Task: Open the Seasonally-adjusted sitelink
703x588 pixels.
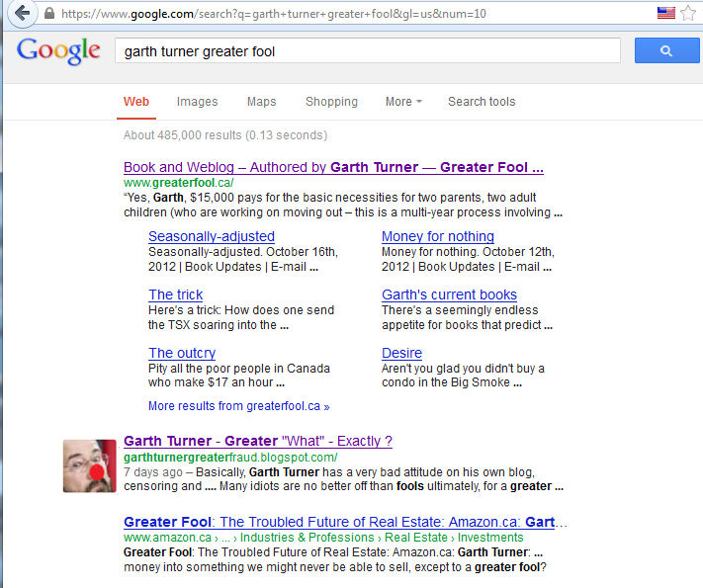Action: (x=212, y=236)
